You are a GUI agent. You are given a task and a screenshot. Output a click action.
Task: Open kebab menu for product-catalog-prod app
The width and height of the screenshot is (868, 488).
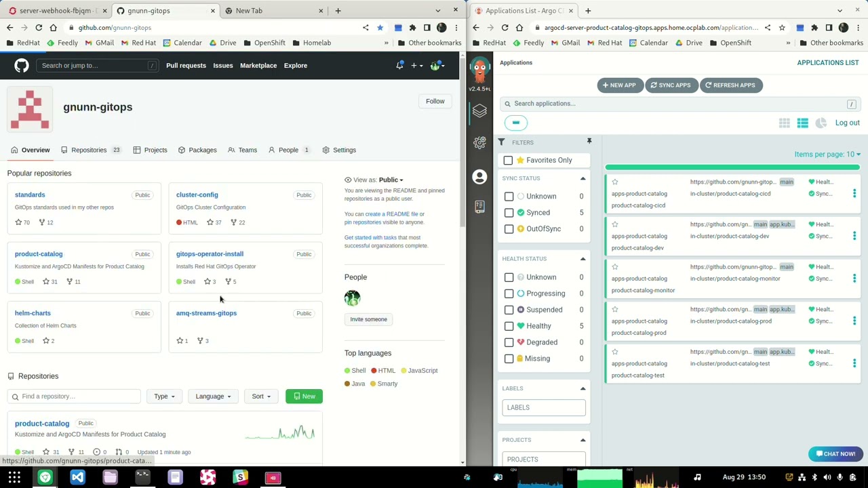[x=854, y=321]
